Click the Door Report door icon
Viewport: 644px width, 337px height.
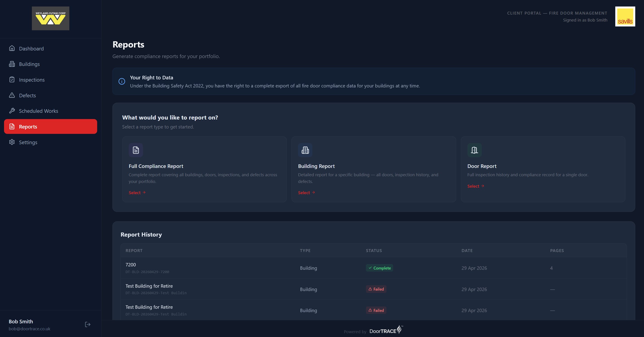point(475,150)
